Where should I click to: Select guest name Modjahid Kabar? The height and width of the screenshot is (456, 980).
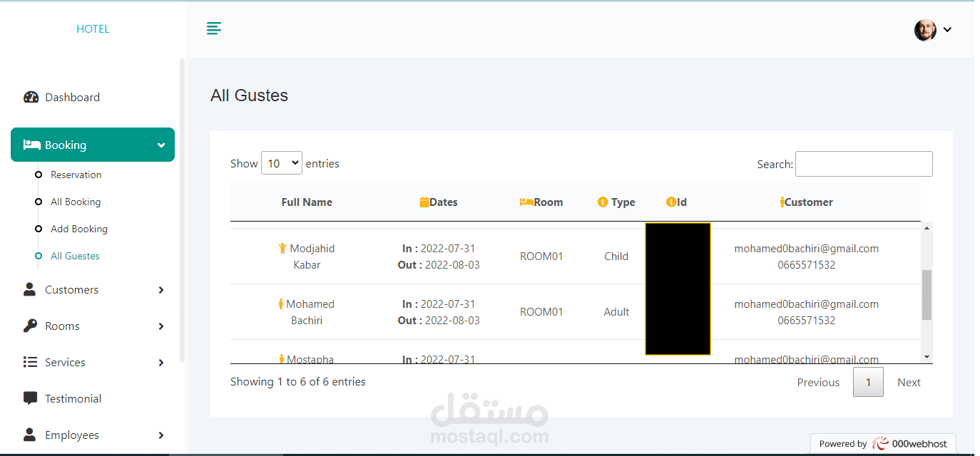(x=307, y=256)
